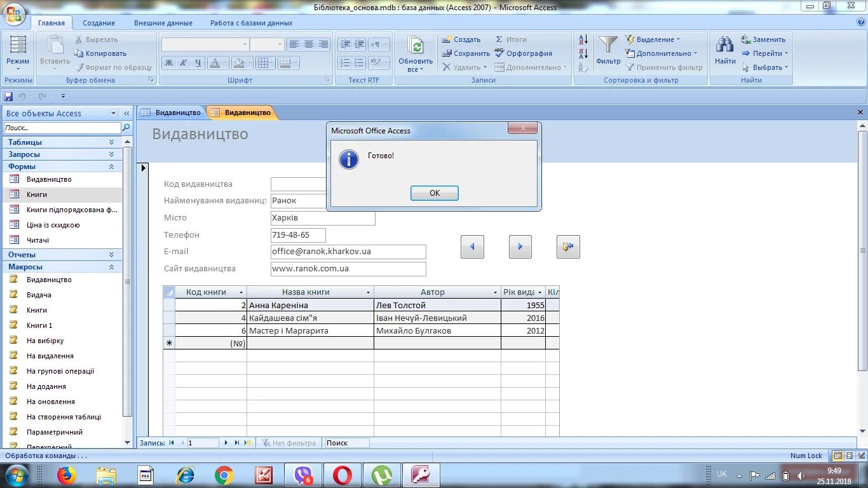This screenshot has width=868, height=488.
Task: Toggle italic К formatting
Action: coord(184,63)
